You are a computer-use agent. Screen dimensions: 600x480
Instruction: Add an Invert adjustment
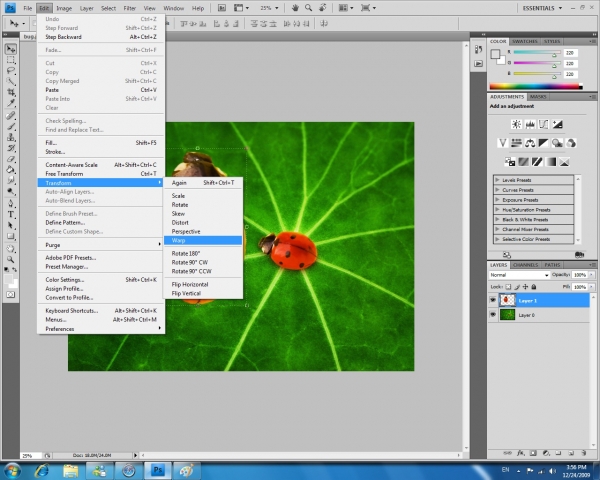(x=510, y=162)
